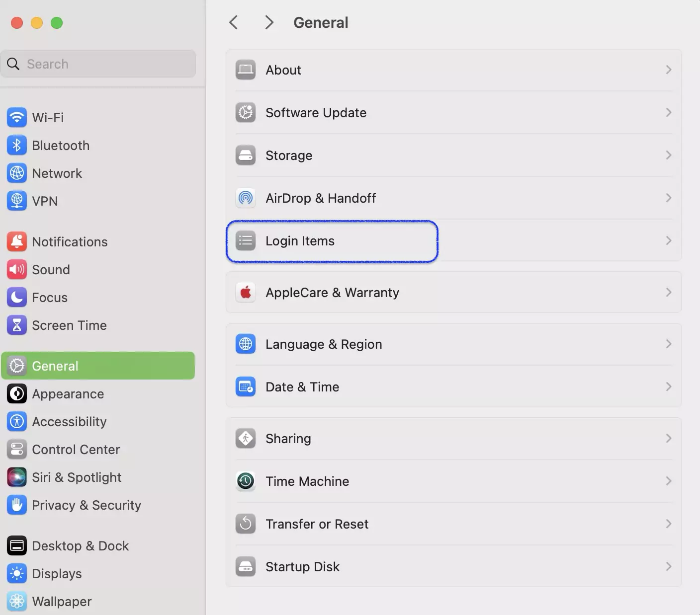Click the Sharing icon
700x615 pixels.
pyautogui.click(x=246, y=439)
